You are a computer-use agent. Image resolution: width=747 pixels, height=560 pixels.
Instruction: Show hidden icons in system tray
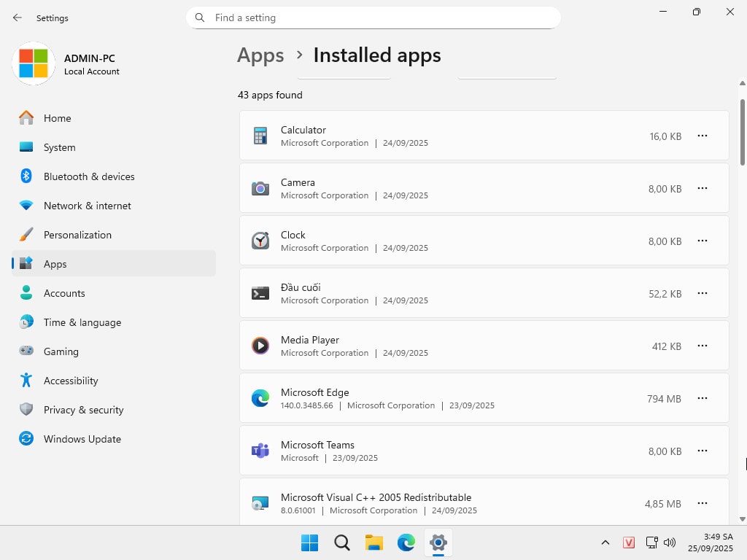click(605, 542)
